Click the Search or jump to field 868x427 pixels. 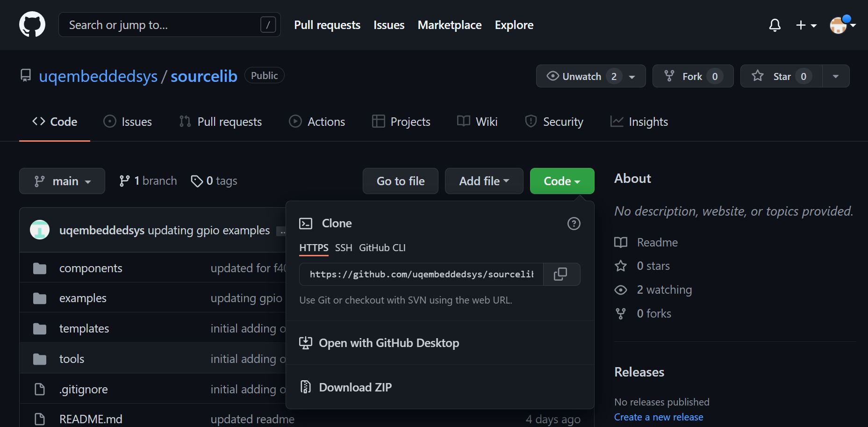click(x=170, y=25)
